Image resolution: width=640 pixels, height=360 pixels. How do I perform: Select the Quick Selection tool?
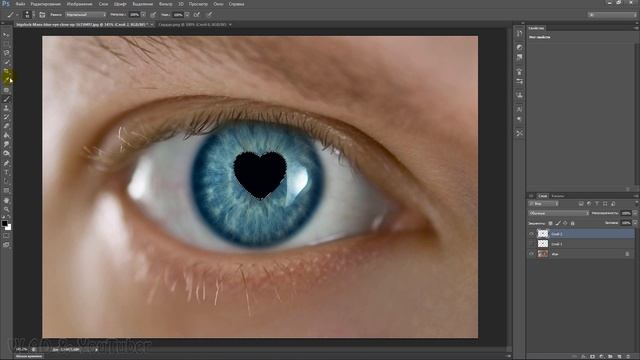(6, 62)
